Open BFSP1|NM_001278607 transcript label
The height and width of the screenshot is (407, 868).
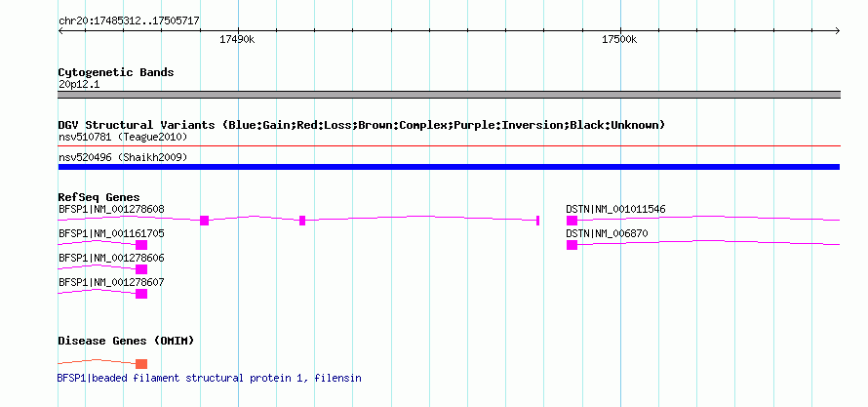click(x=111, y=282)
